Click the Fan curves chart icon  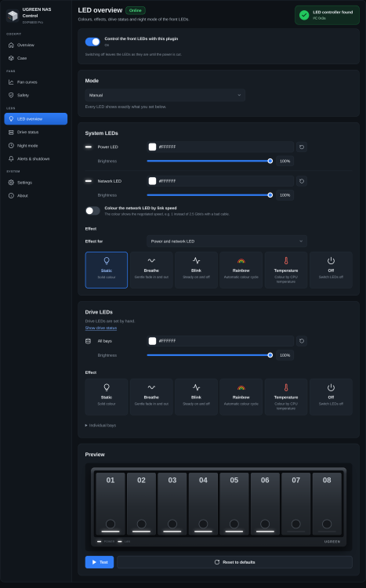pyautogui.click(x=11, y=82)
